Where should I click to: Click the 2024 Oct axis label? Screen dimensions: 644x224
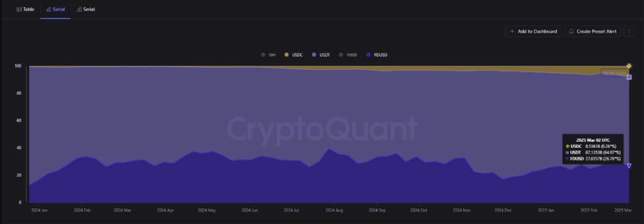click(x=419, y=210)
